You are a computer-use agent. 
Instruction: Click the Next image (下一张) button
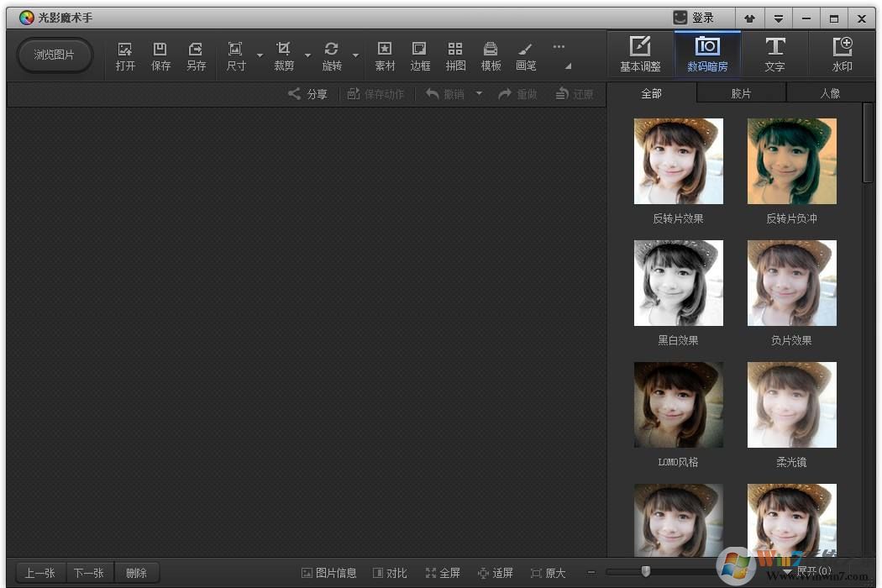tap(89, 573)
